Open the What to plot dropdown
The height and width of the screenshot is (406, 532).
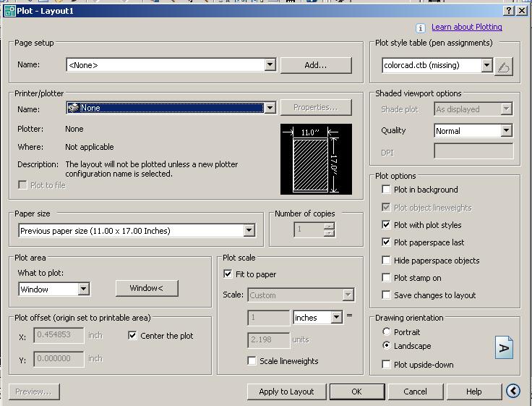[83, 289]
